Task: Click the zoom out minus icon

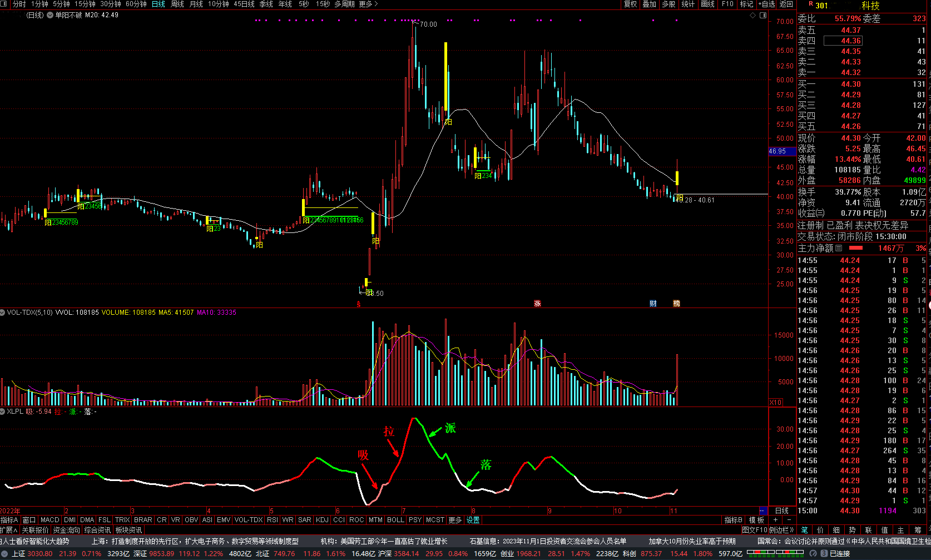Action: pyautogui.click(x=789, y=520)
